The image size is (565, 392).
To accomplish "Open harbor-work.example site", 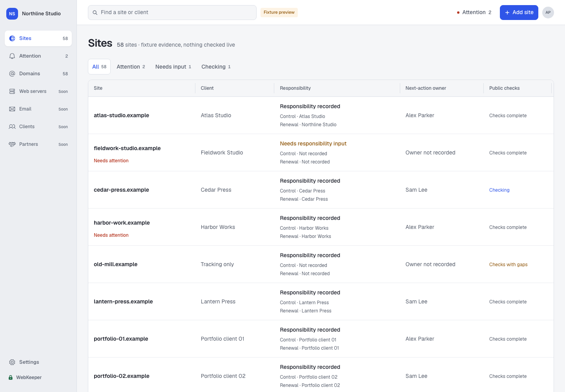I will click(x=122, y=223).
